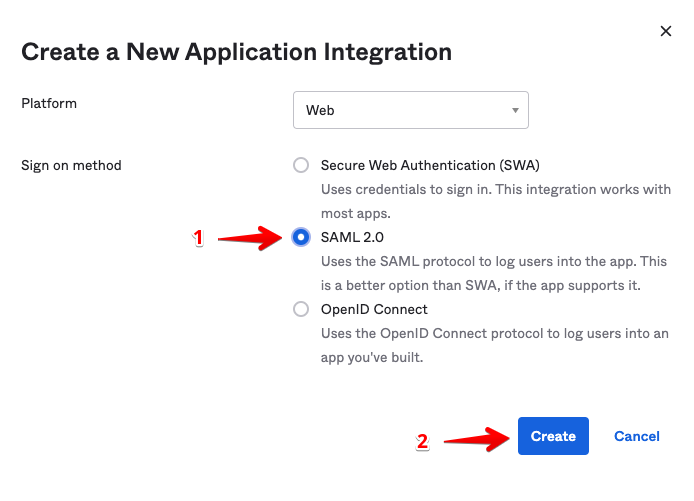The image size is (694, 501).
Task: Click the SAML 2.0 label text
Action: point(352,237)
